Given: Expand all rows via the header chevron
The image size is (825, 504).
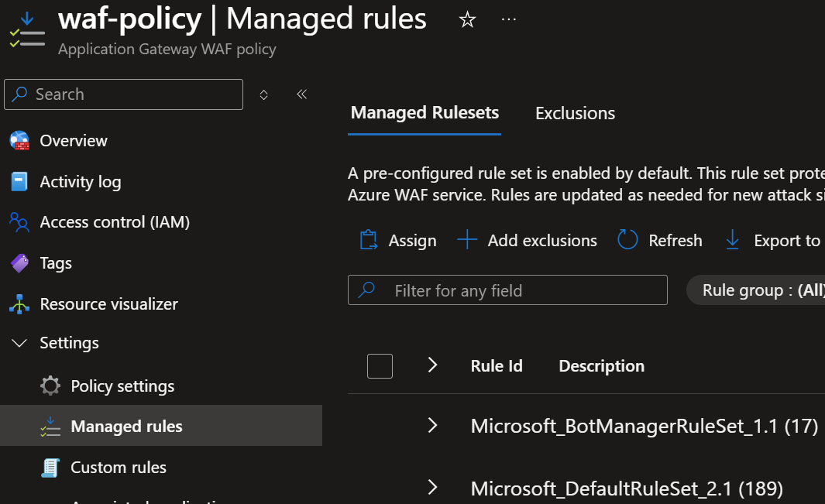Looking at the screenshot, I should [432, 365].
